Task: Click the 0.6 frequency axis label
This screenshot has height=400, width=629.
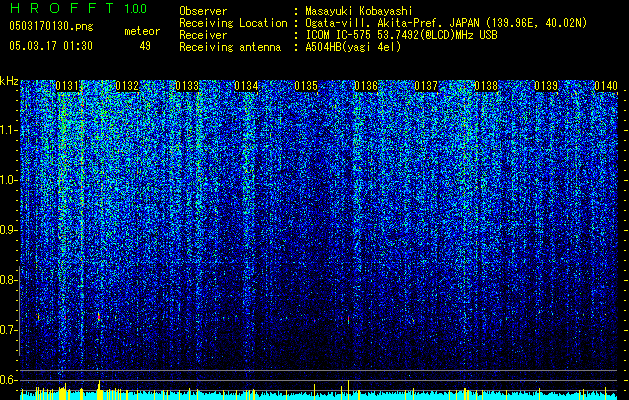Action: coord(8,380)
